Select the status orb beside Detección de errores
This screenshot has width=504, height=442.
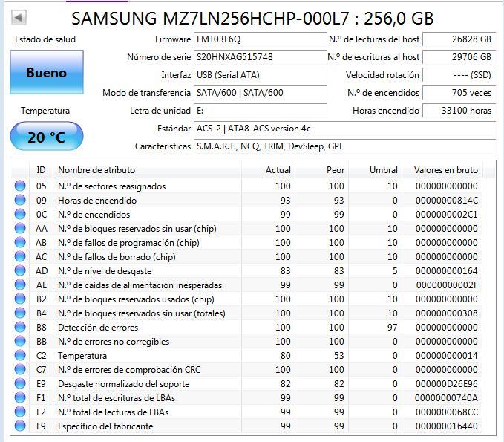pos(20,327)
